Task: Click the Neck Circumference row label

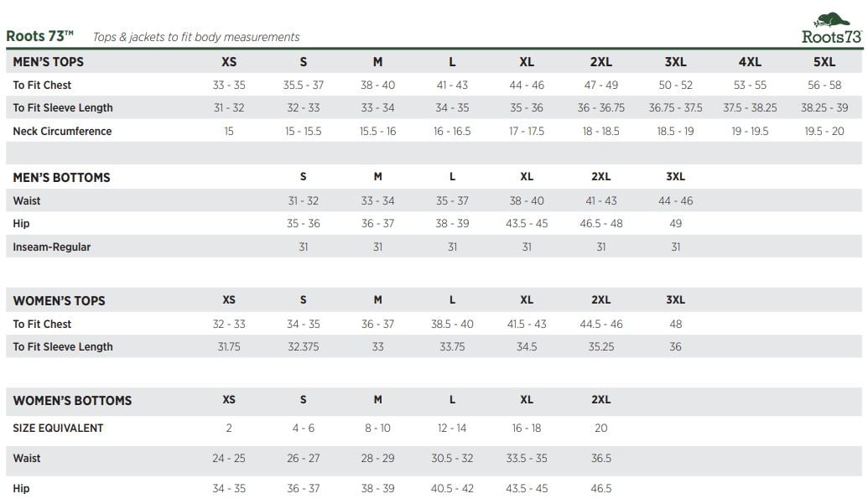Action: (x=62, y=131)
